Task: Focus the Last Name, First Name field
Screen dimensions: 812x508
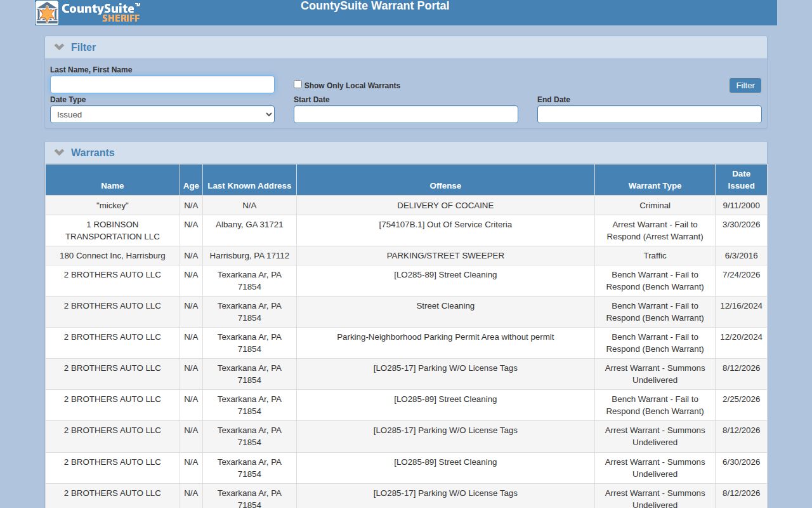Action: coord(162,84)
